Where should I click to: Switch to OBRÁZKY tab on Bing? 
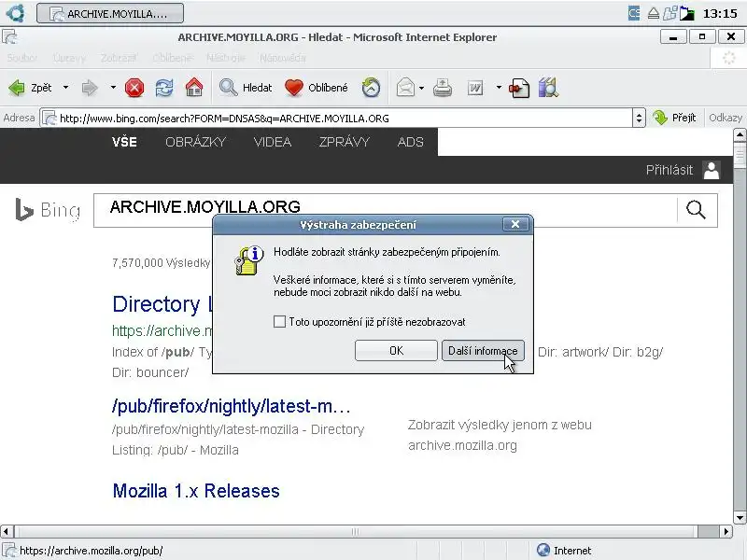196,142
